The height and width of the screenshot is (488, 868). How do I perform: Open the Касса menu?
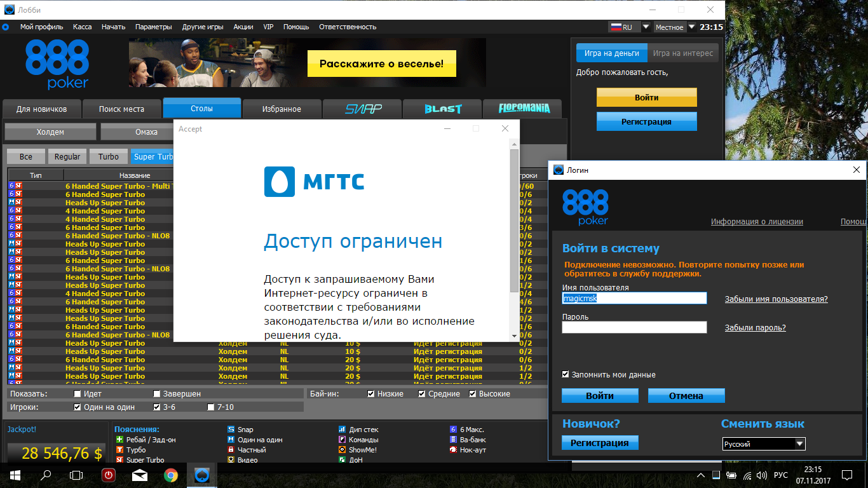click(x=83, y=27)
